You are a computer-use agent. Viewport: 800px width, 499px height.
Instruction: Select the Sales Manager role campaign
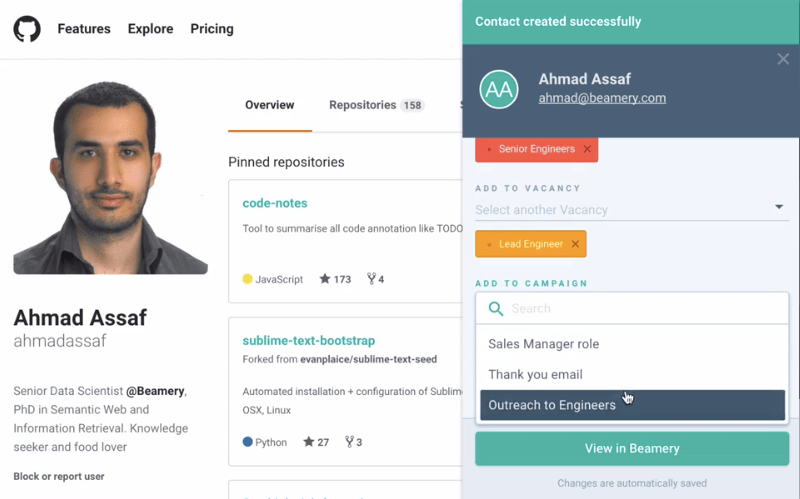coord(544,344)
